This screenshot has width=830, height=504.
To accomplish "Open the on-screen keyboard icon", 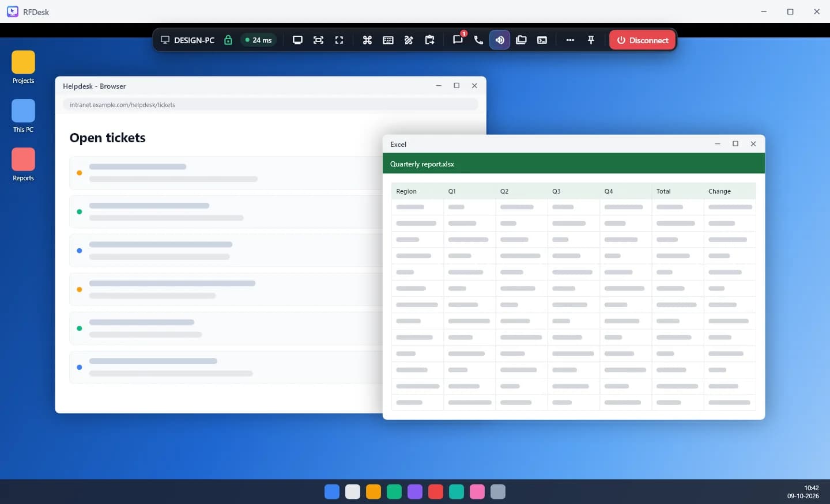I will (388, 40).
